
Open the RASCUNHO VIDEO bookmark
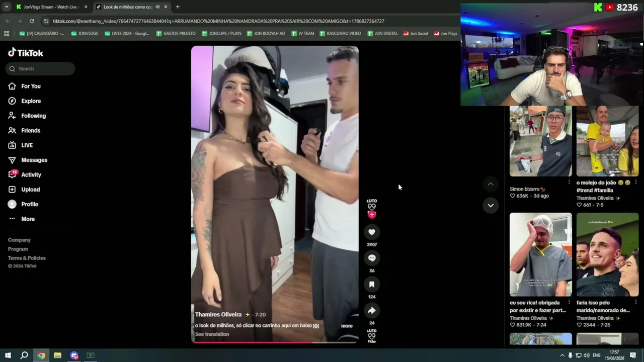click(x=340, y=34)
